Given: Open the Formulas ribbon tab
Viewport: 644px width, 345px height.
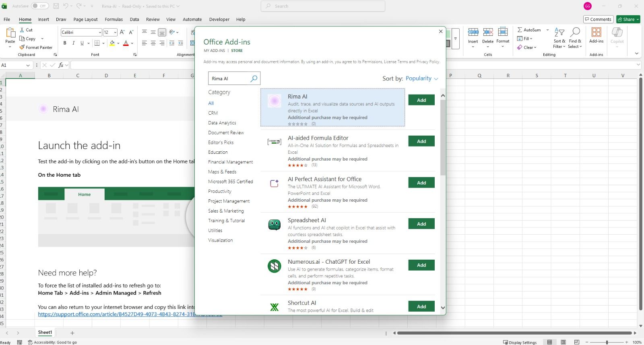Looking at the screenshot, I should click(114, 19).
